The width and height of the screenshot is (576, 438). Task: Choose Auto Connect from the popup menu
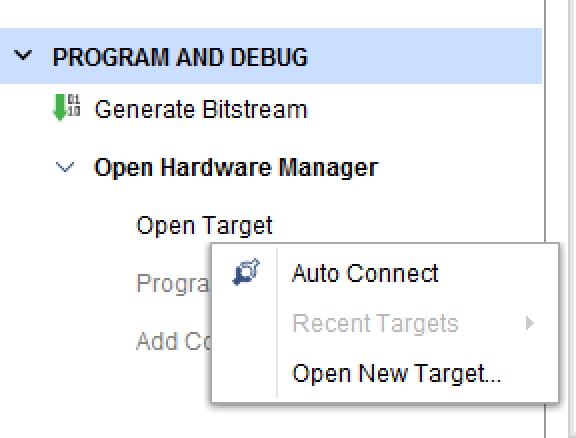365,273
